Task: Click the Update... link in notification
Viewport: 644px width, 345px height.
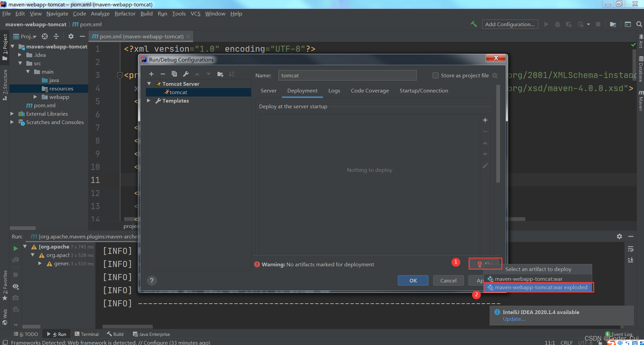Action: pos(514,319)
